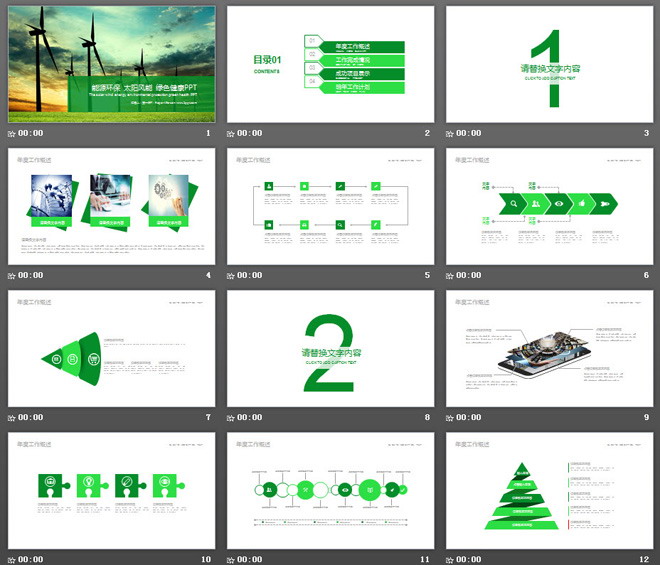Click the transition star icon under slide 1

point(12,133)
